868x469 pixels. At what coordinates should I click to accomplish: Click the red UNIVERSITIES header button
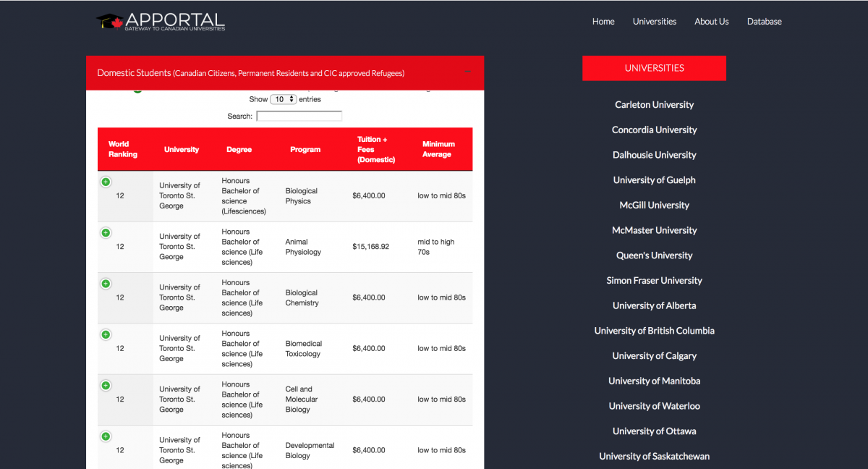[654, 67]
